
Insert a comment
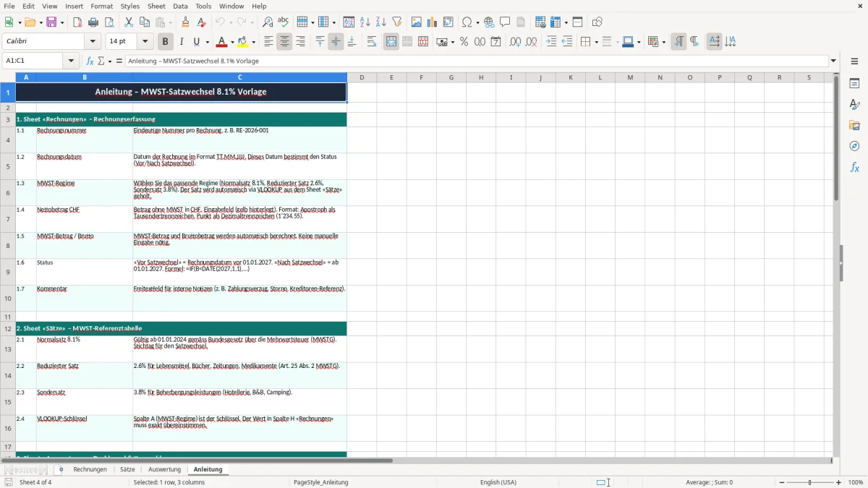505,22
